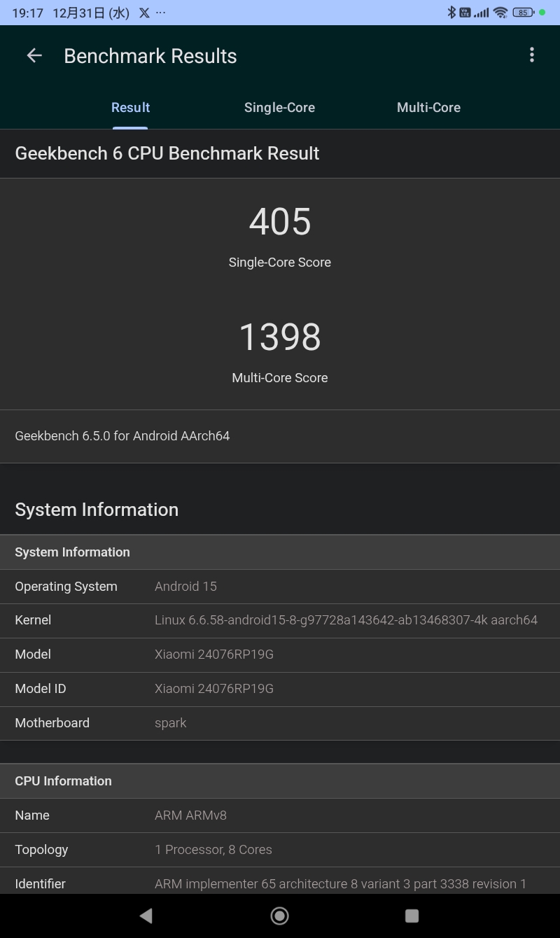Switch to the Multi-Core tab
560x938 pixels.
[428, 108]
